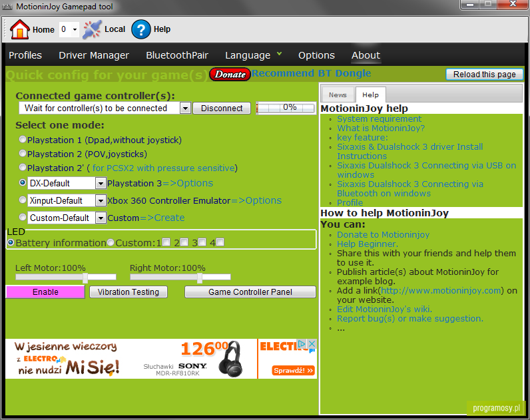
Task: Select the Xbox 360 Controller Emulator radio
Action: [23, 200]
